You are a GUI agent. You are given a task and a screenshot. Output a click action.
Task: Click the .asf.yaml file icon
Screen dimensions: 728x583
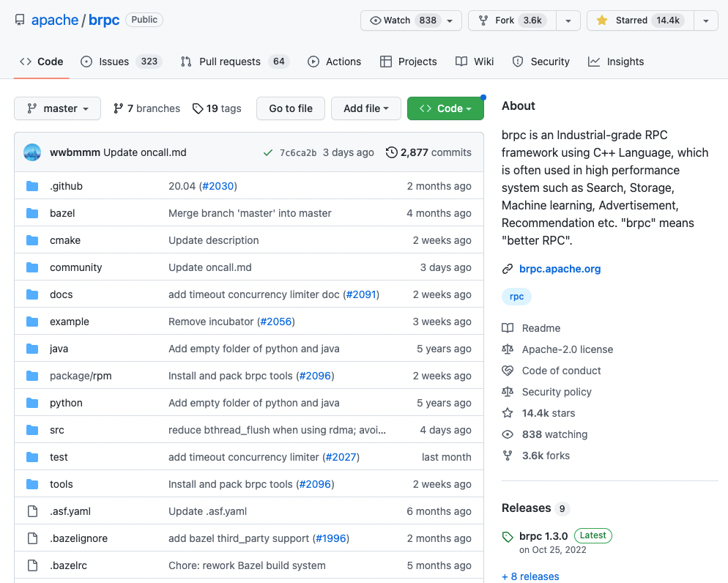pyautogui.click(x=31, y=511)
